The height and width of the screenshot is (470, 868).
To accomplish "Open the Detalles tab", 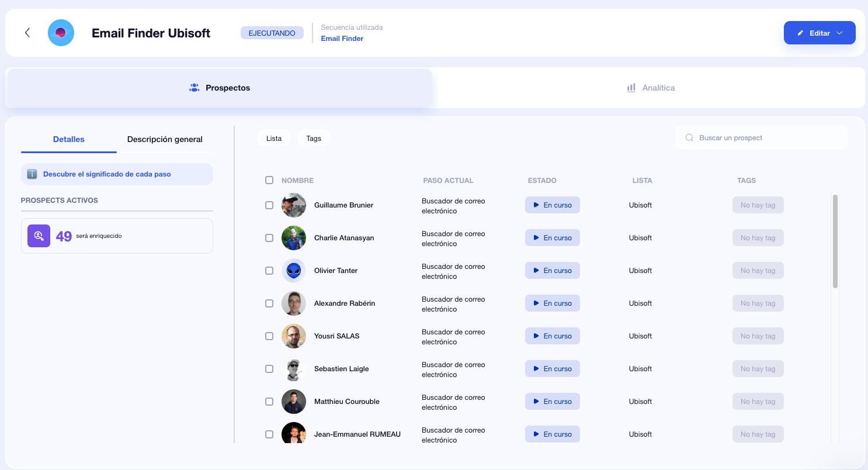I will [69, 139].
